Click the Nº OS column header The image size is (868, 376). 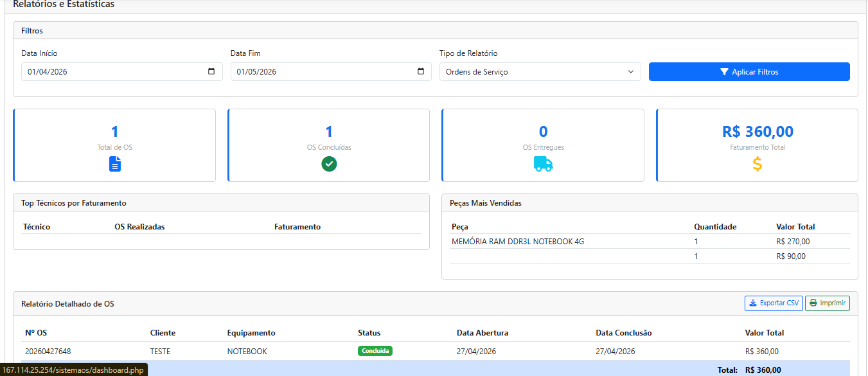tap(36, 333)
